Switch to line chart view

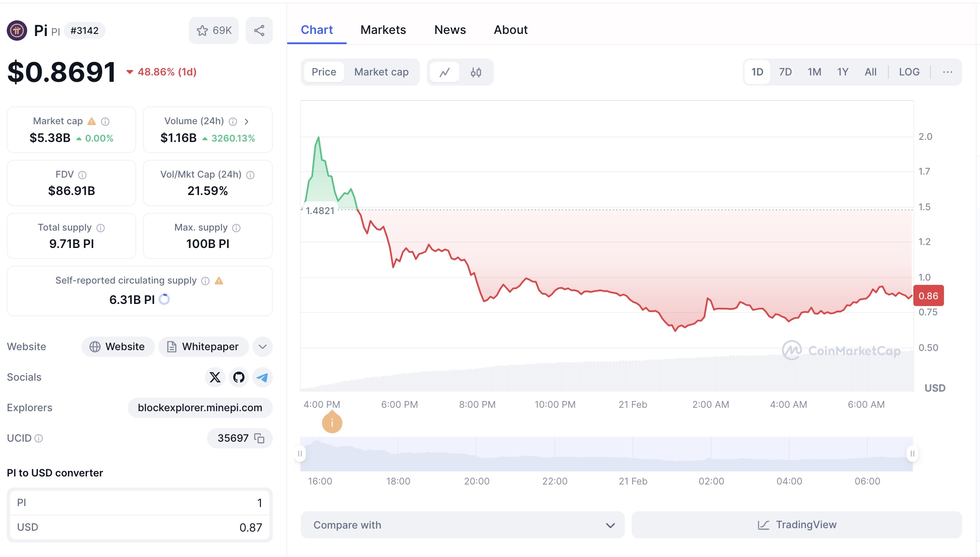coord(445,72)
